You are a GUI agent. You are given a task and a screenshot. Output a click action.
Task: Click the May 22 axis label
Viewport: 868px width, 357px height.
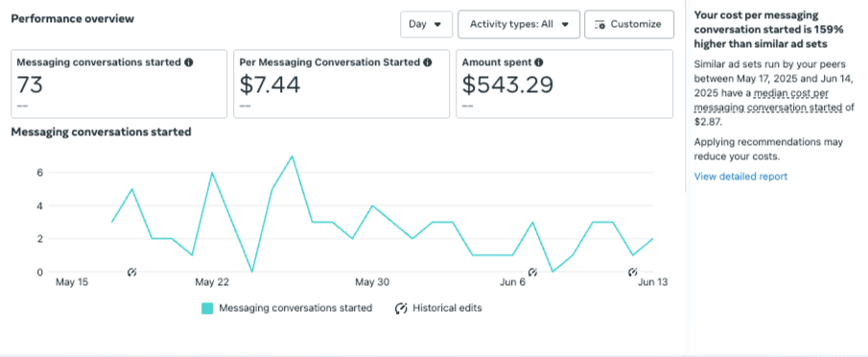point(212,282)
